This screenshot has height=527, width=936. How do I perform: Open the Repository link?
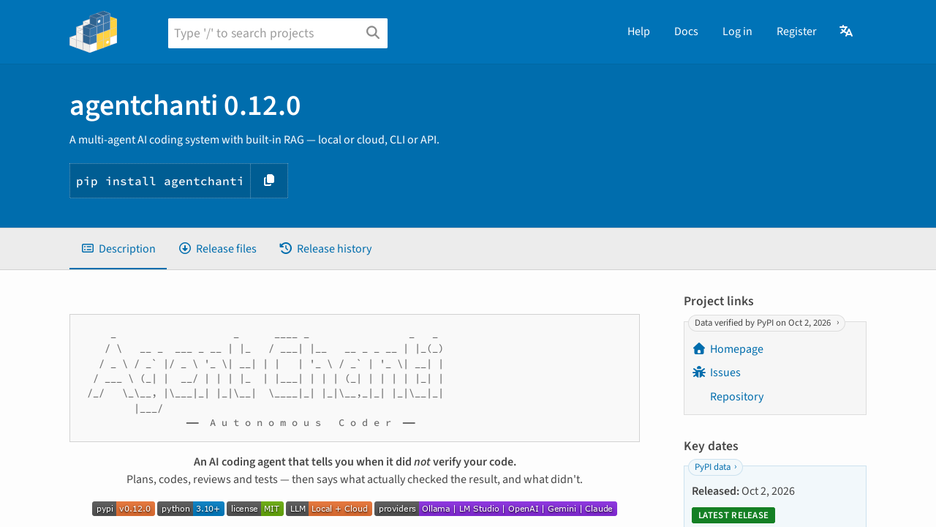tap(737, 396)
